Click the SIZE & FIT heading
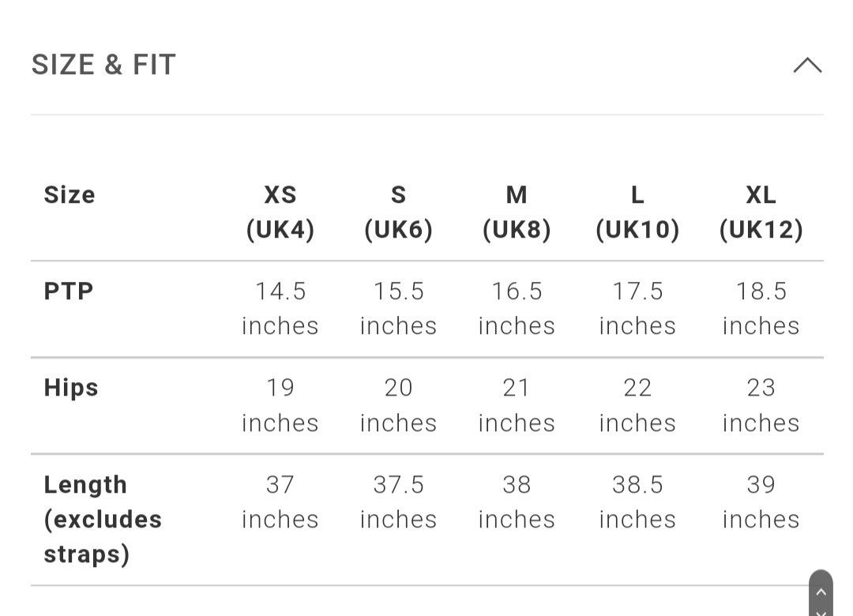853x616 pixels. [x=103, y=65]
